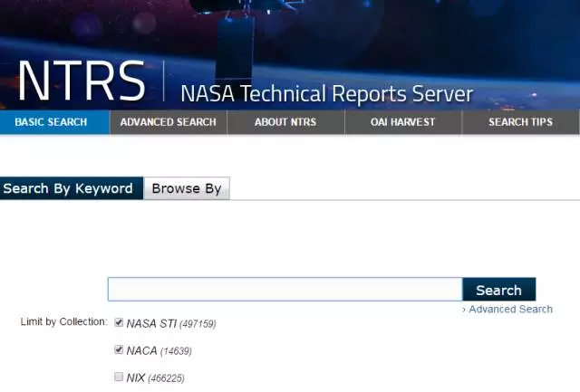
Task: Select the Search By Keyword tab
Action: 71,188
